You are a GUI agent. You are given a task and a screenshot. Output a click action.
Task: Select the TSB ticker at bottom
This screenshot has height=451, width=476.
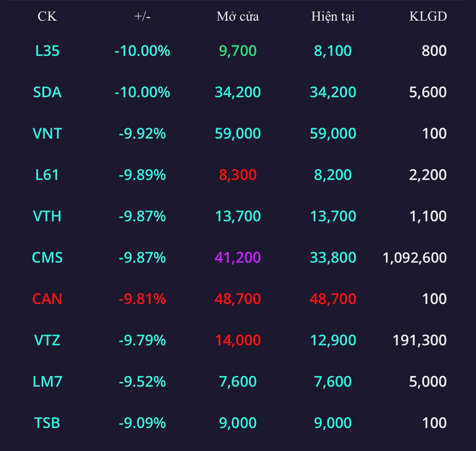pyautogui.click(x=47, y=423)
